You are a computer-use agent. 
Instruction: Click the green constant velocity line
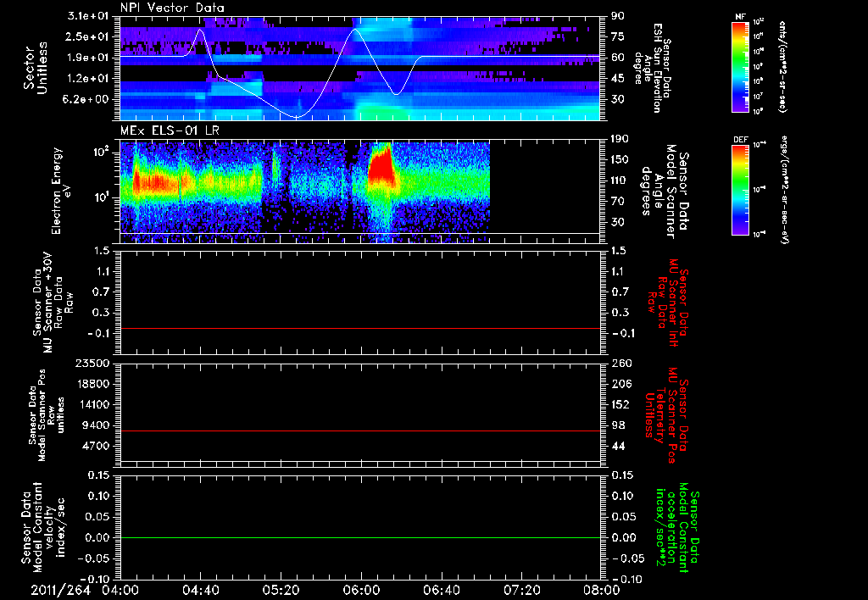[360, 538]
